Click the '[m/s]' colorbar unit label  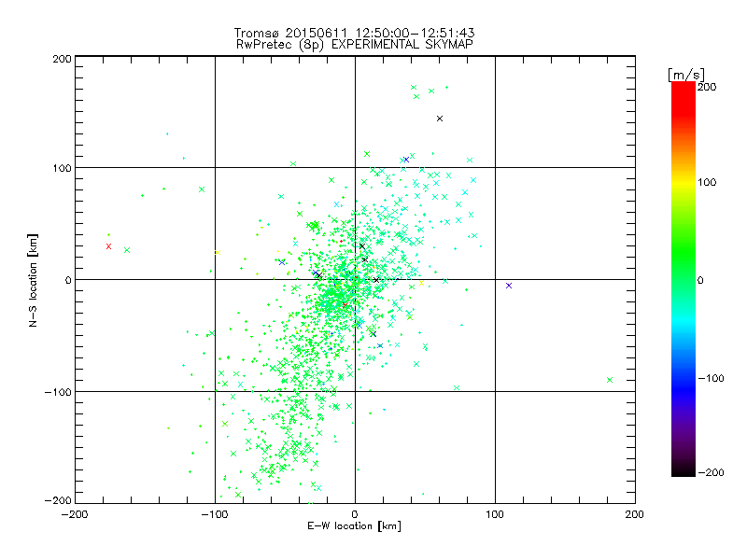pyautogui.click(x=685, y=76)
